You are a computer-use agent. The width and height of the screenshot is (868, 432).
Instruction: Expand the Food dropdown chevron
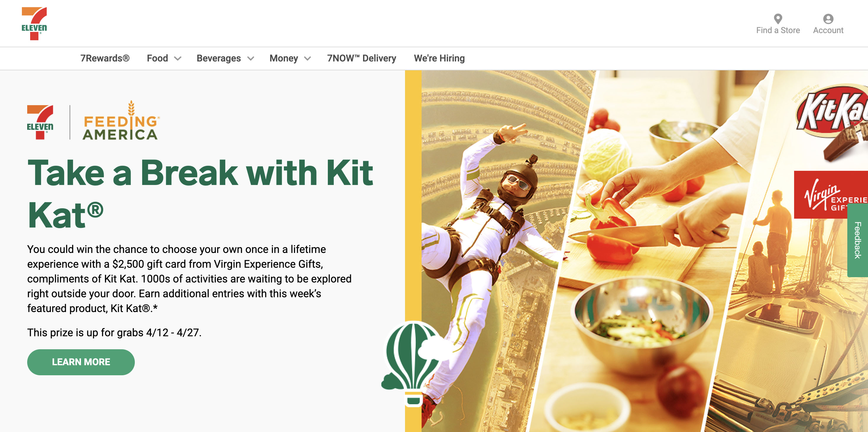coord(178,59)
